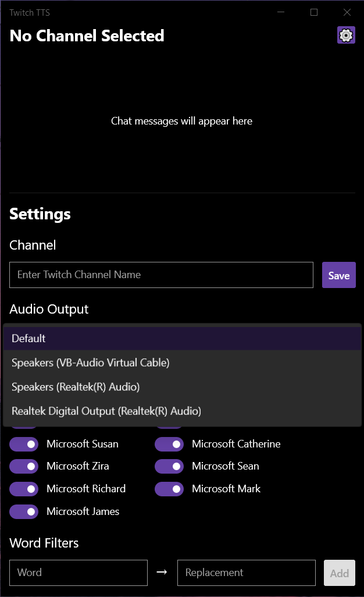Image resolution: width=364 pixels, height=597 pixels.
Task: Minimize the Twitch TTS window
Action: 281,12
